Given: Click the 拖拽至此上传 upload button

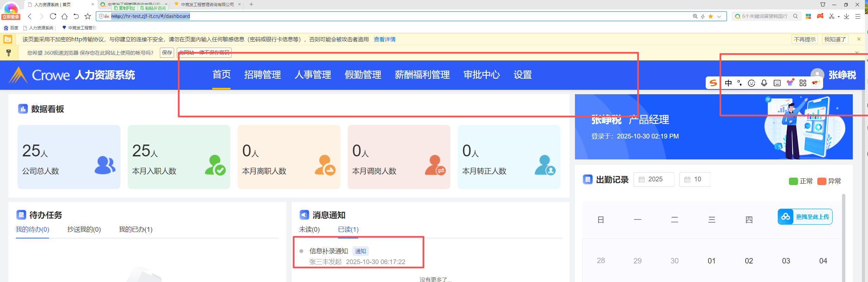Looking at the screenshot, I should pyautogui.click(x=805, y=217).
